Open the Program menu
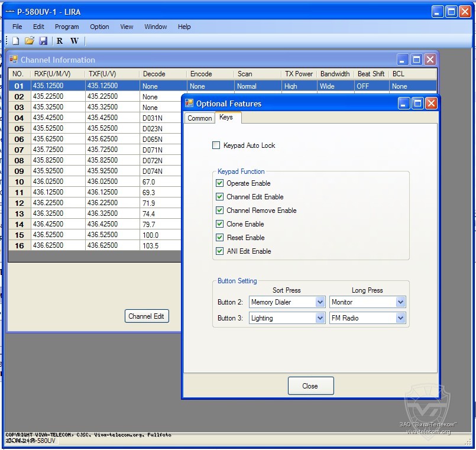Viewport: 476px width, 450px height. 67,27
